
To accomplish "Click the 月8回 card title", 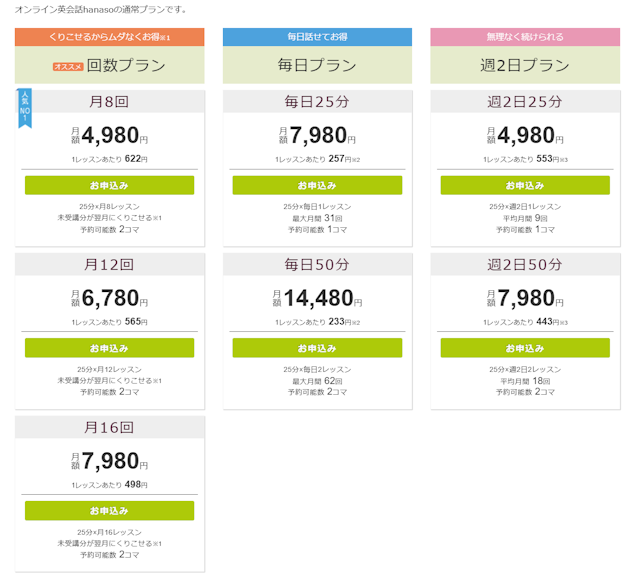I will click(x=109, y=102).
